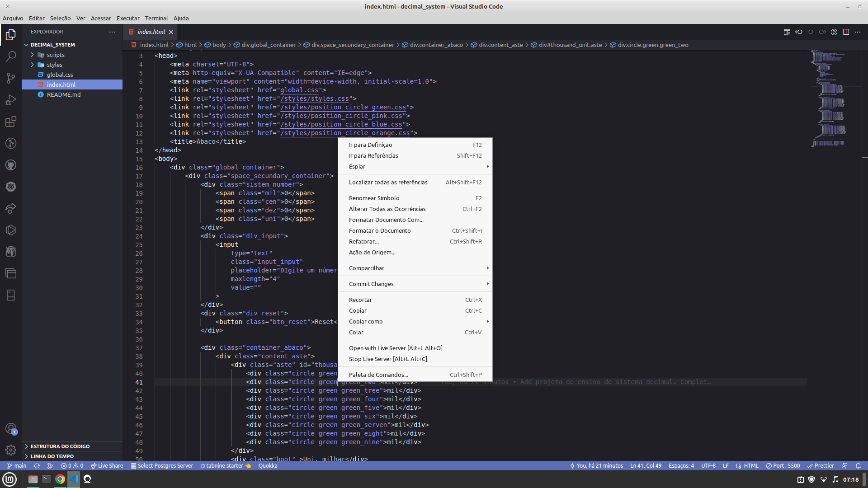Screen dimensions: 868x488
Task: Open the GitHub view from the activity bar
Action: click(11, 165)
